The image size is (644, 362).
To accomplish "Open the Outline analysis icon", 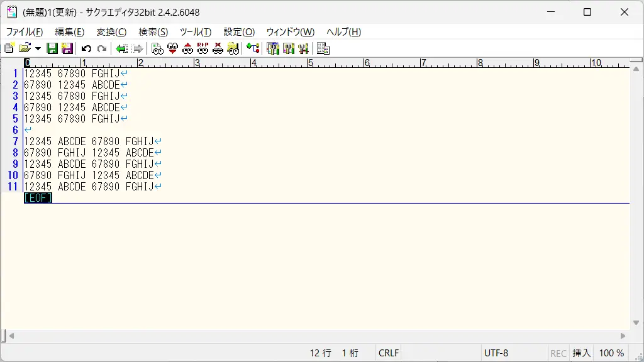I will [x=253, y=48].
